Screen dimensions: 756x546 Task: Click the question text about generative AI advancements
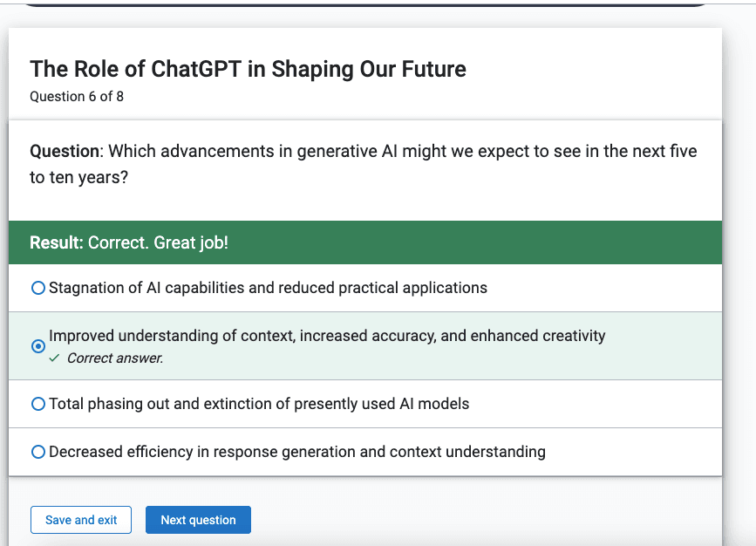pos(364,164)
